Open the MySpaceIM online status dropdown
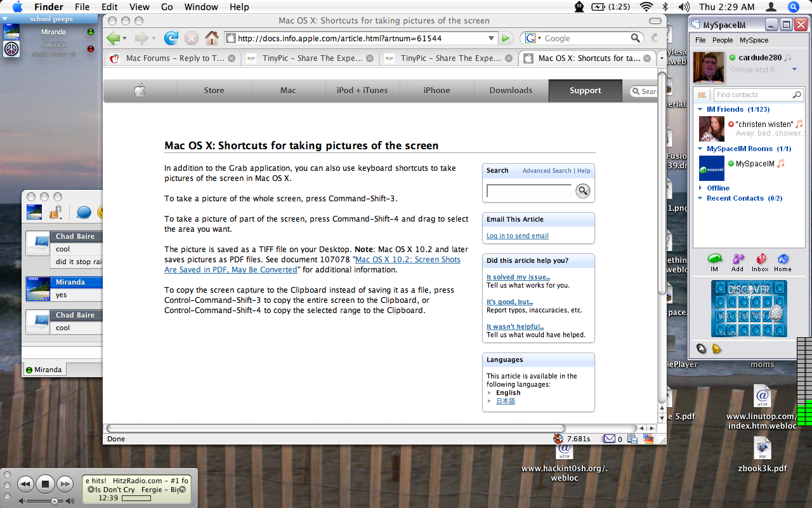 (x=794, y=70)
